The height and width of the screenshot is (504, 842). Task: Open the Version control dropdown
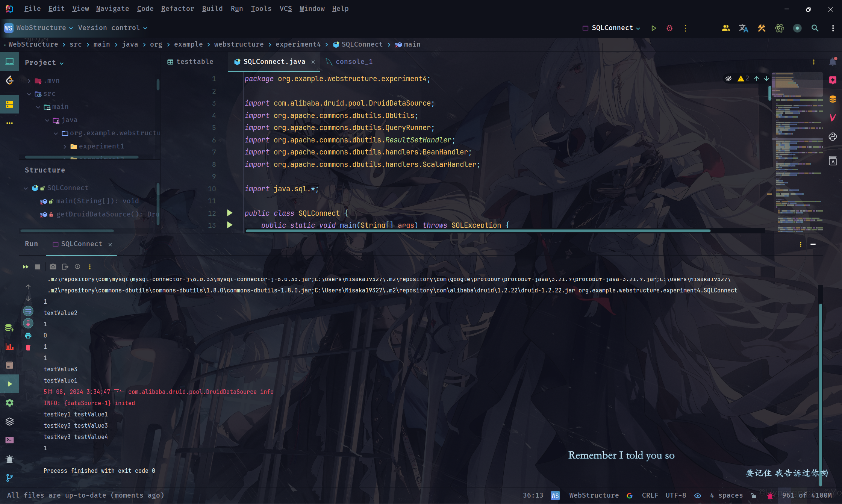[x=112, y=28]
